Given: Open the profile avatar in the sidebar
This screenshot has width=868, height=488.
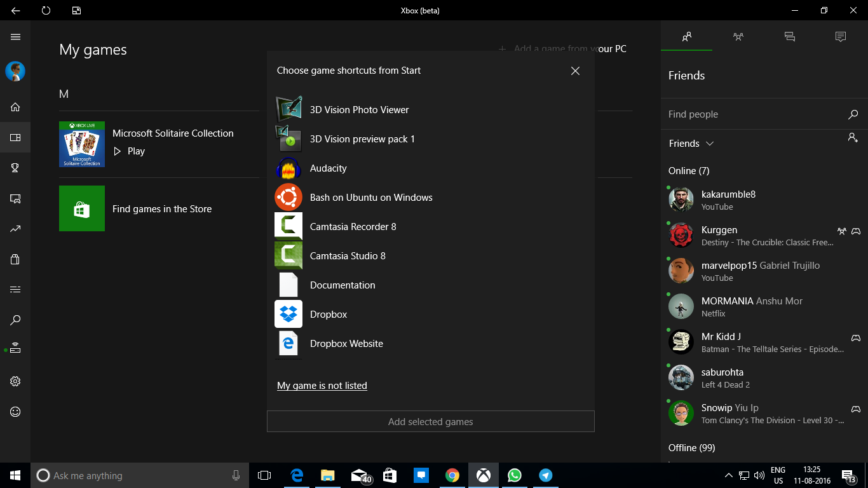Looking at the screenshot, I should click(15, 71).
